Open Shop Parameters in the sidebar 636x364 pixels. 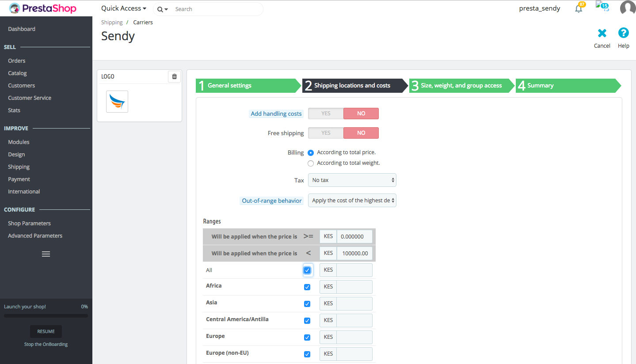pos(29,224)
